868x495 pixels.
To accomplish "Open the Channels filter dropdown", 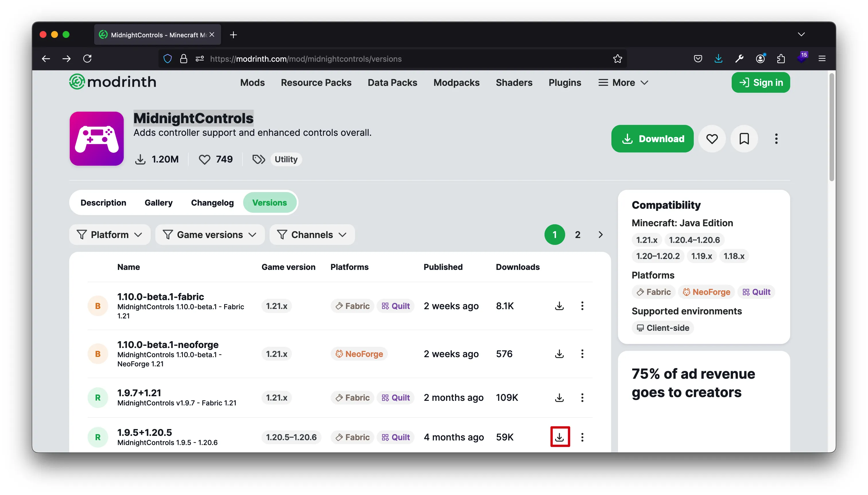I will (x=312, y=235).
